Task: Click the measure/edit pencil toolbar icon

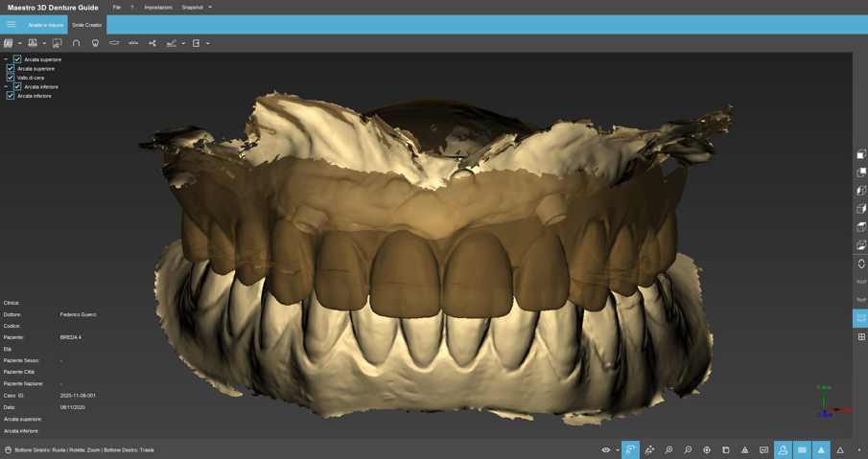Action: tap(172, 43)
